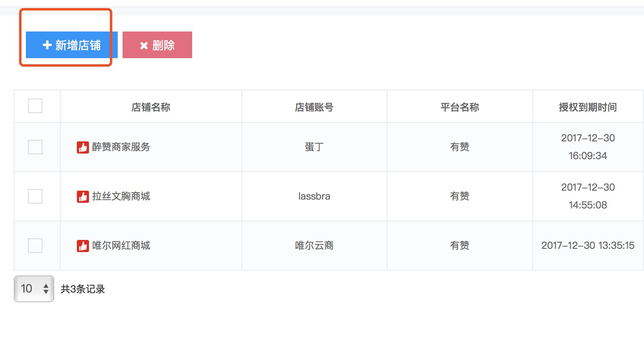Open the page size dropdown showing 10
Viewport: 644px width, 345px height.
coord(34,289)
